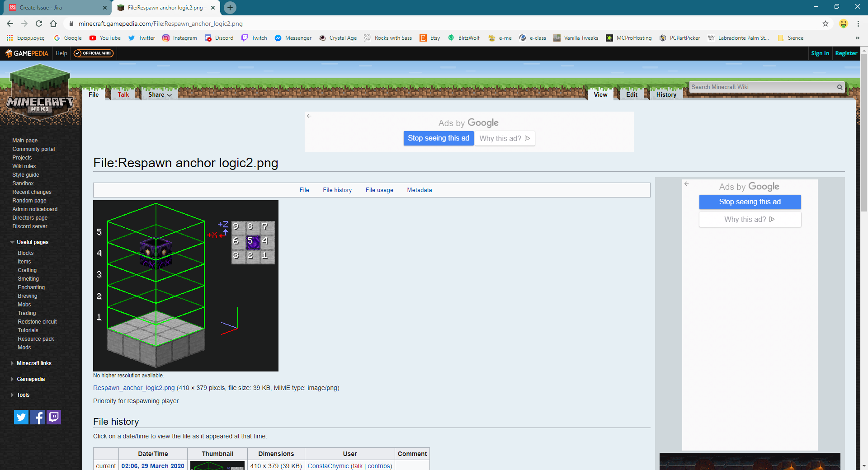The height and width of the screenshot is (470, 868).
Task: Go to the browser home page
Action: (x=53, y=23)
